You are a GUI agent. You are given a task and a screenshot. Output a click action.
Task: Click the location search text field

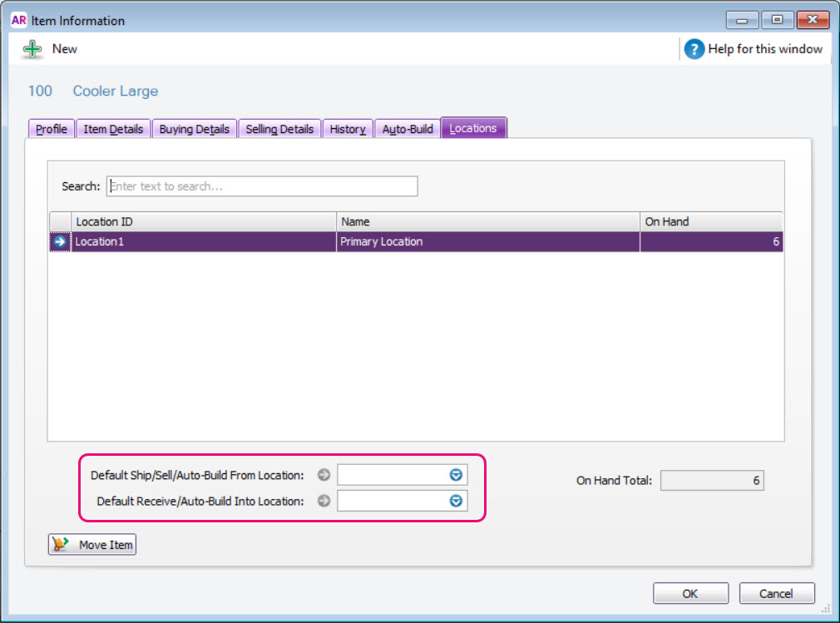262,186
